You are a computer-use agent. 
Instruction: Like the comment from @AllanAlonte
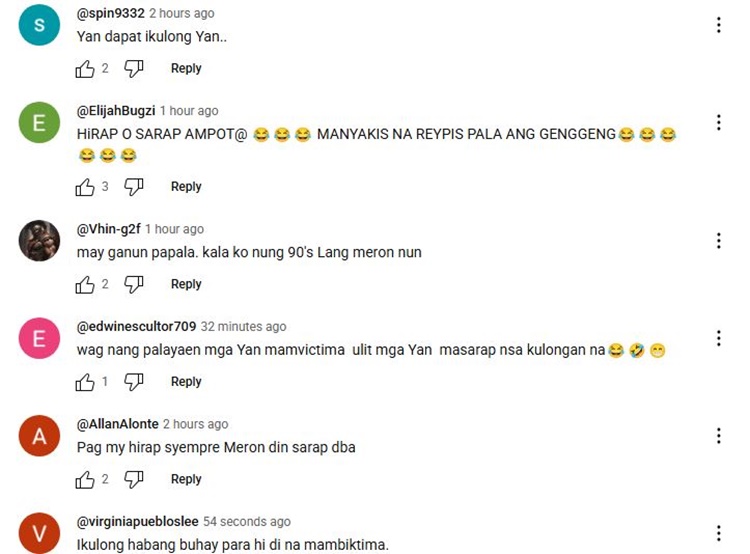(x=85, y=480)
